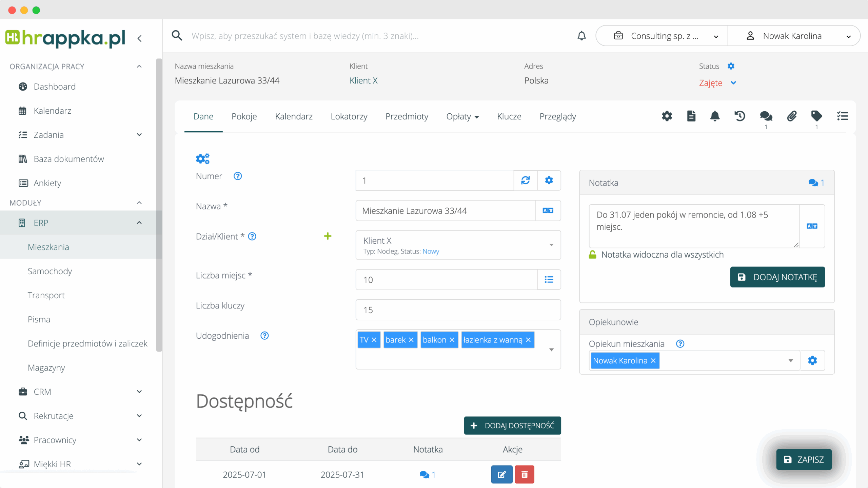Click the paperclip attachments icon
868x488 pixels.
point(791,116)
